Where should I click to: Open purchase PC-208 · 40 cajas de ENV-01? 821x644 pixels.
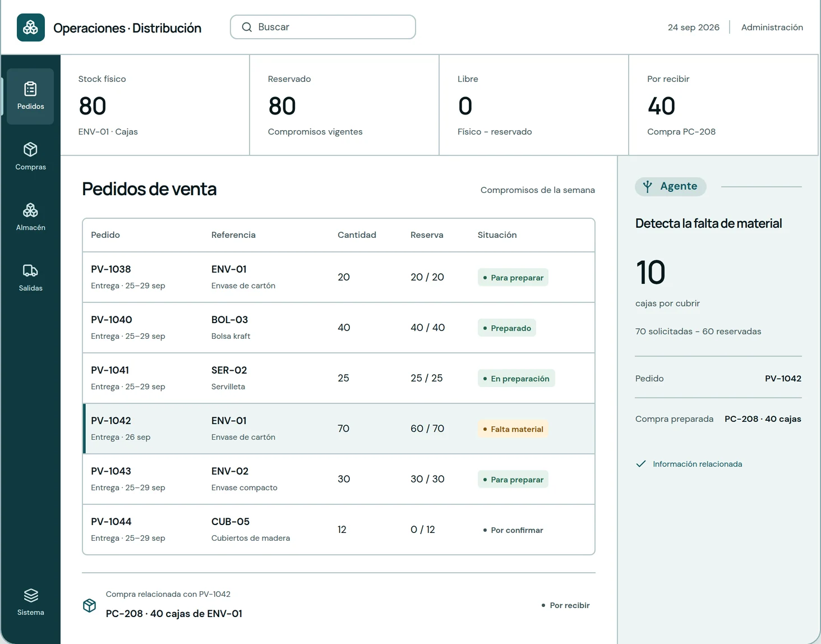(x=174, y=614)
